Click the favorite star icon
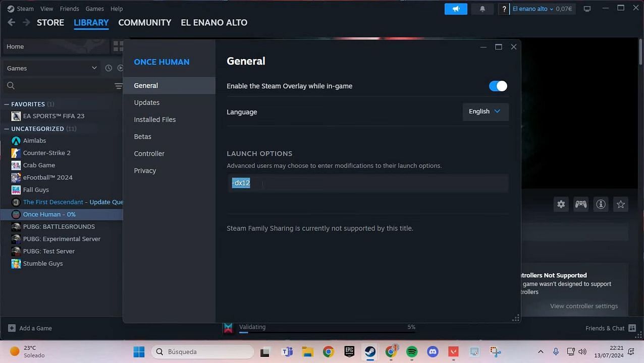This screenshot has width=644, height=363. (621, 204)
